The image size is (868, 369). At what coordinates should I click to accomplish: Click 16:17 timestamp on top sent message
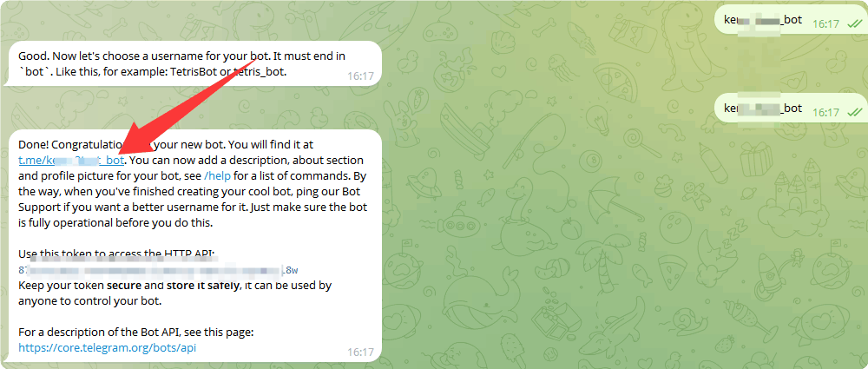[825, 24]
